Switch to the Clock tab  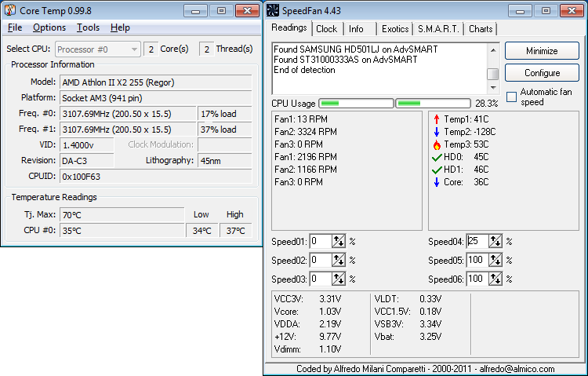click(x=327, y=29)
